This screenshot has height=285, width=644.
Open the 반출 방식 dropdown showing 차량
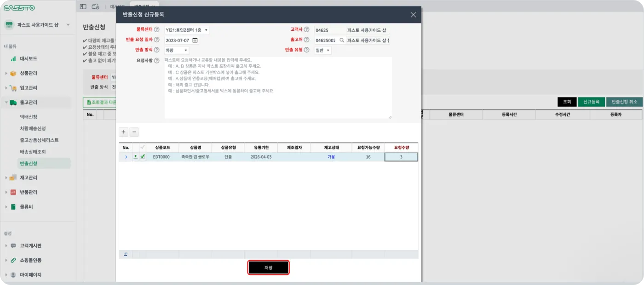[x=177, y=50]
